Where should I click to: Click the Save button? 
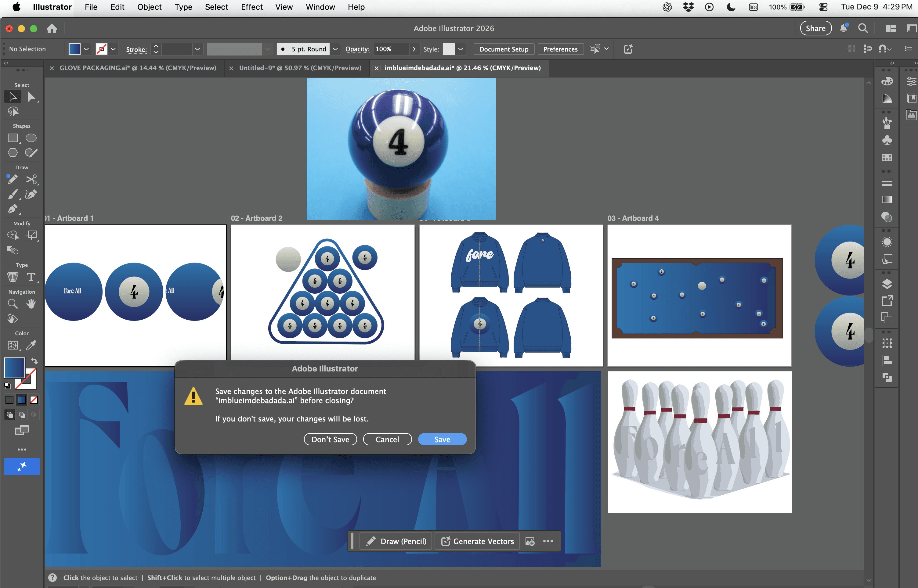coord(442,439)
